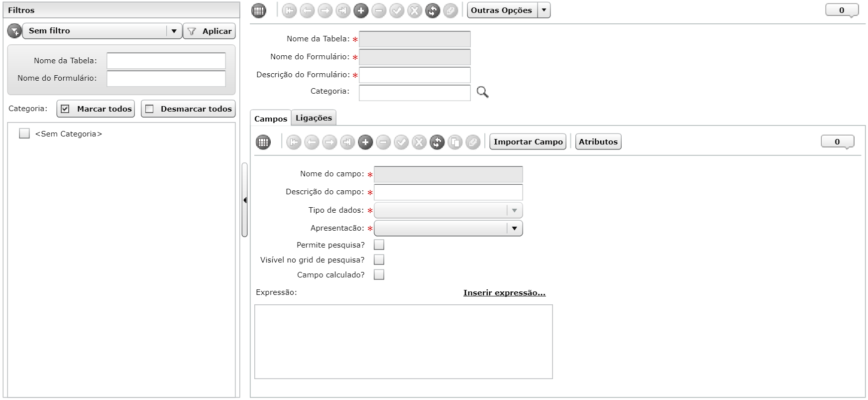
Task: Click the magnifier search icon beside Categoria
Action: tap(482, 92)
